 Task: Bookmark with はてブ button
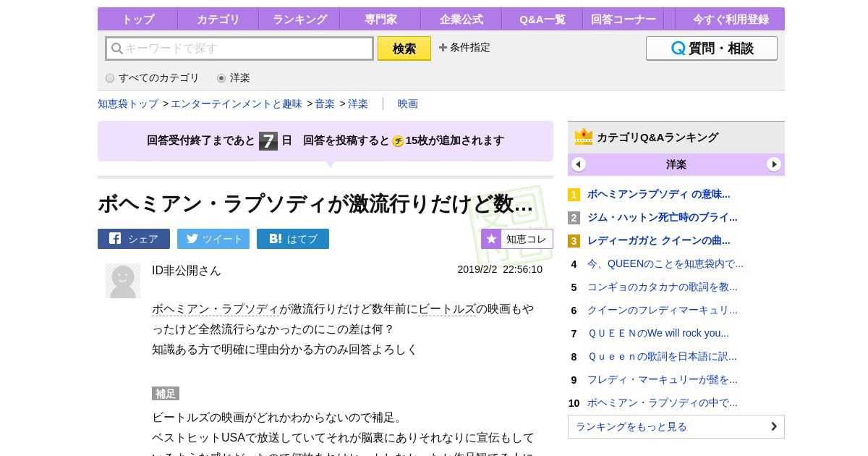click(x=293, y=239)
